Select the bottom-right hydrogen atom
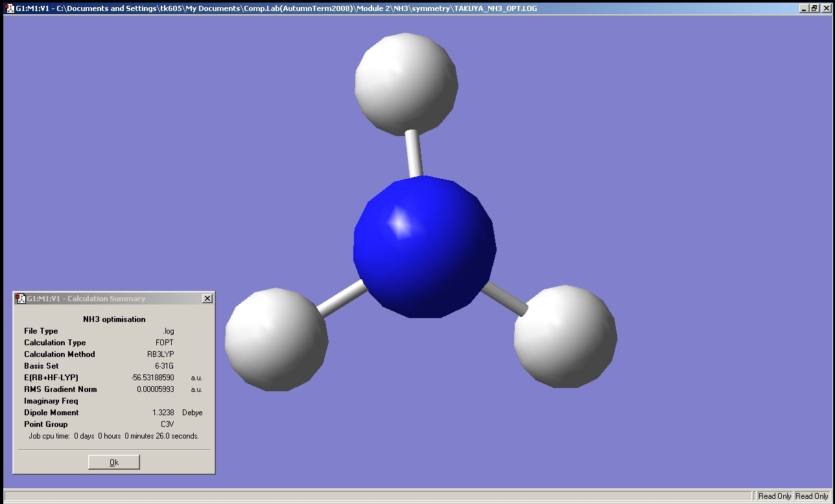Image resolution: width=835 pixels, height=504 pixels. [565, 337]
